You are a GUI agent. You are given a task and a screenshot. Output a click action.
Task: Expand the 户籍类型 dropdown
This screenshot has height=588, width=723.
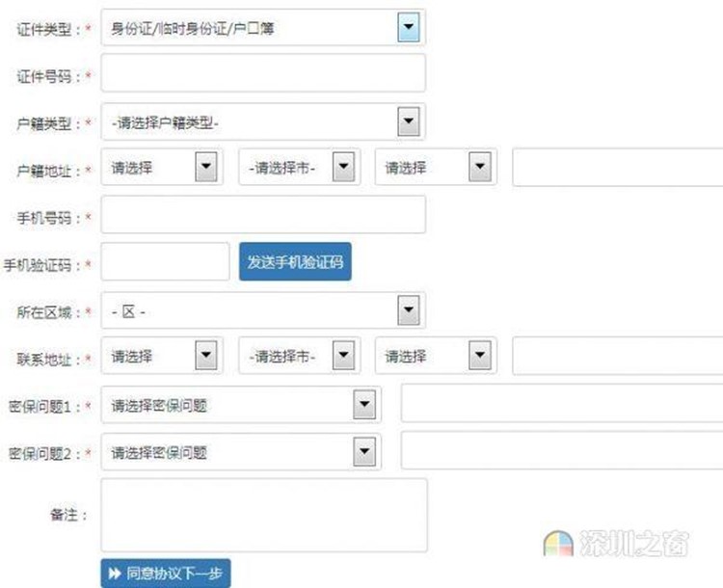262,121
